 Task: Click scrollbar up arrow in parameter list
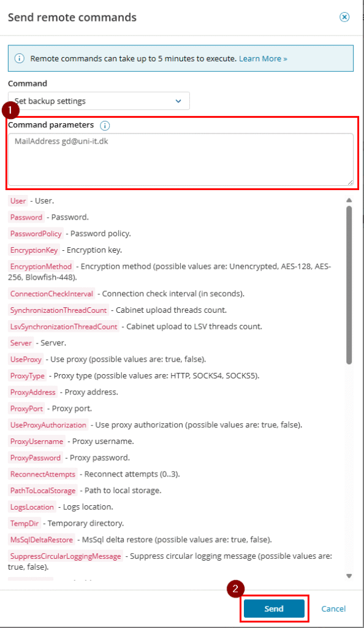349,200
